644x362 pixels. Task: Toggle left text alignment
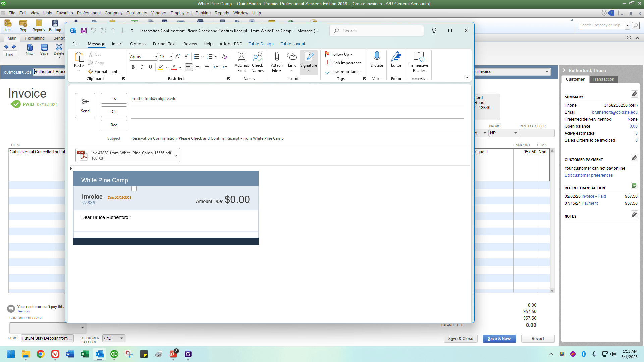(189, 67)
